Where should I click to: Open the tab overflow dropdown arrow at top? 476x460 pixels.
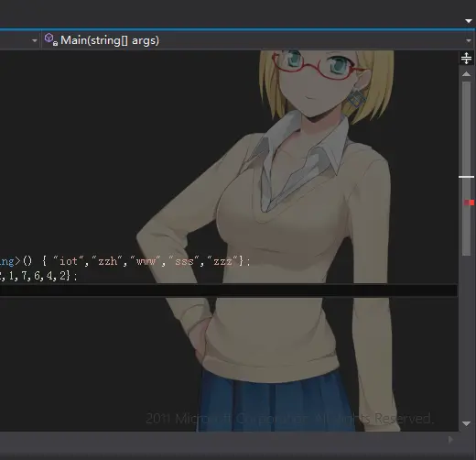(x=469, y=21)
